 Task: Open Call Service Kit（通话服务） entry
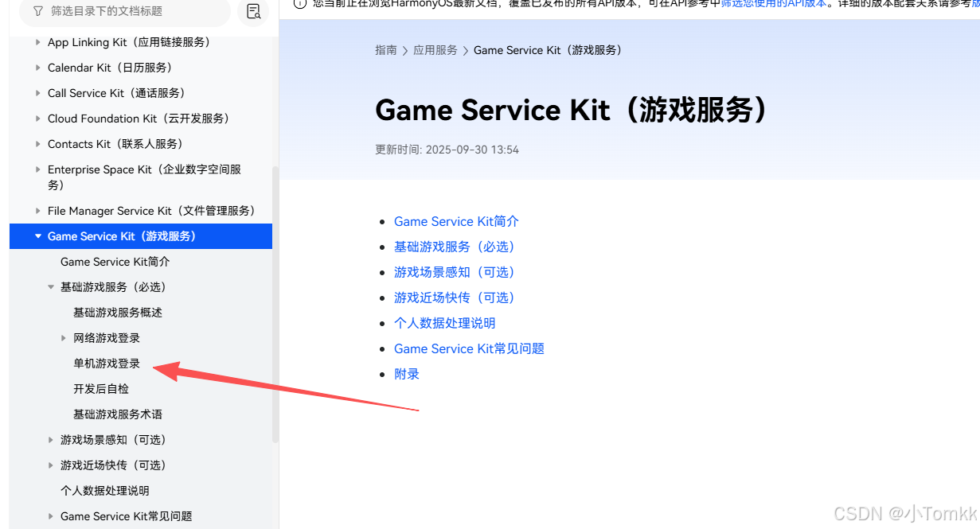116,93
